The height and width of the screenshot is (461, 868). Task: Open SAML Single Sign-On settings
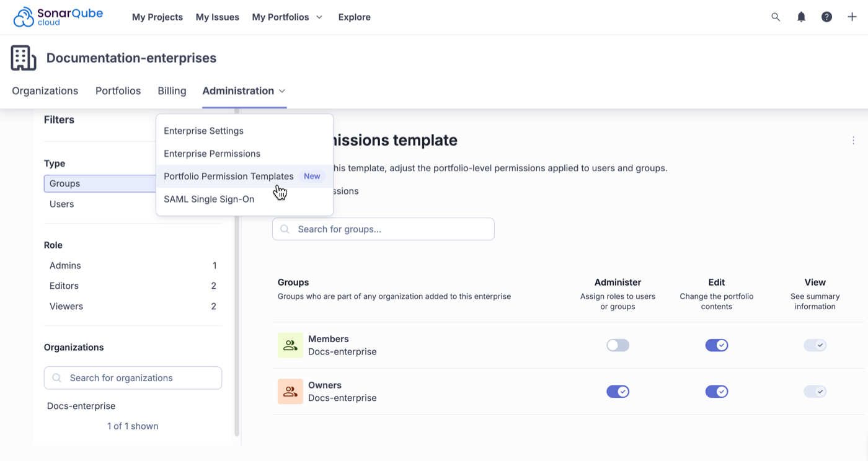209,199
